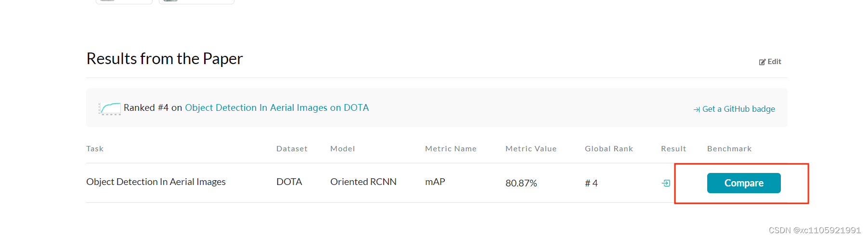Viewport: 868px width, 238px height.
Task: Click the Edit link with pencil icon
Action: point(770,62)
